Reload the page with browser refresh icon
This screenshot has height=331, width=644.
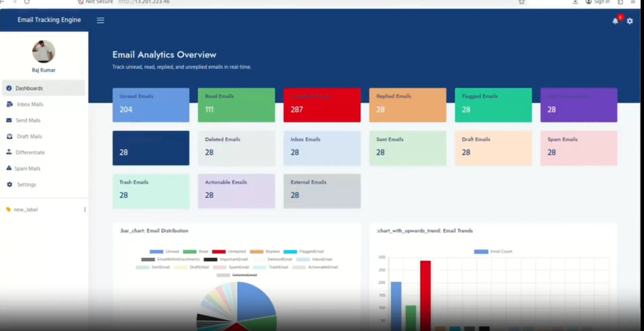(x=27, y=2)
